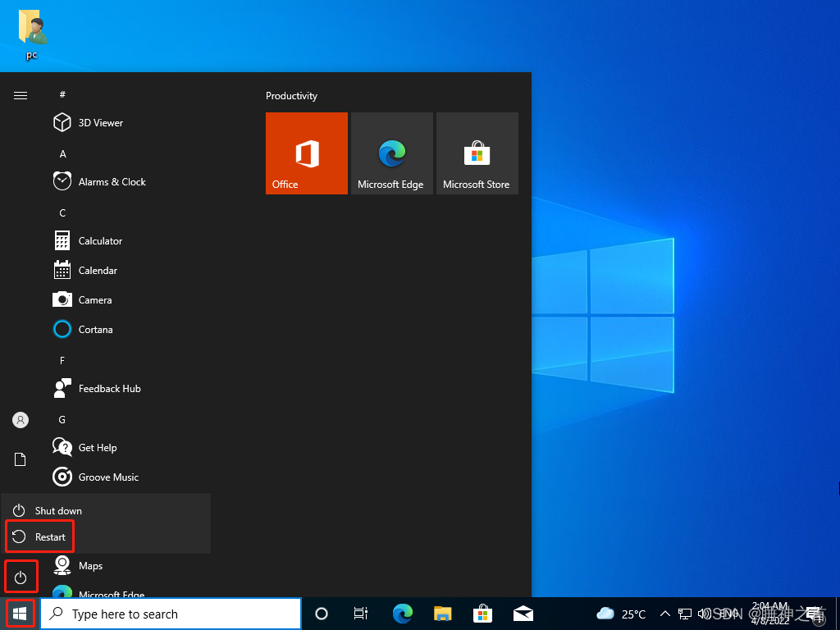Open Microsoft Store from the taskbar
Screen dimensions: 840x630
(482, 614)
